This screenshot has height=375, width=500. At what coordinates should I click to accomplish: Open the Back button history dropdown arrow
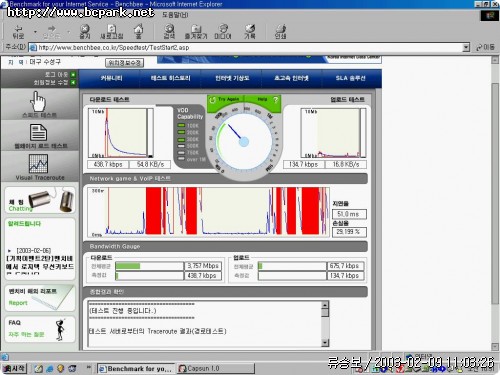pos(35,32)
